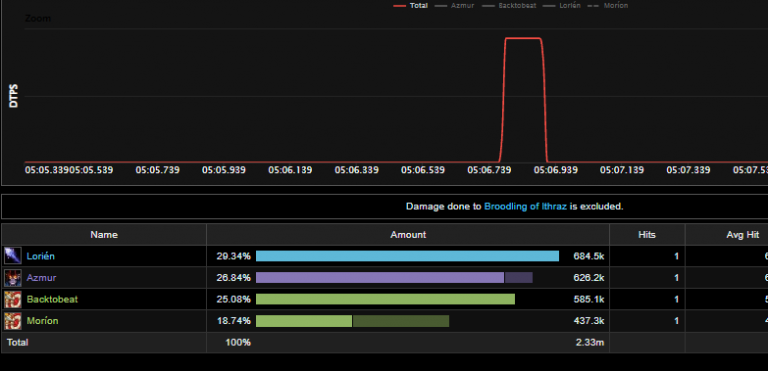Viewport: 768px width, 371px height.
Task: Click Azmur's class icon
Action: coord(12,277)
